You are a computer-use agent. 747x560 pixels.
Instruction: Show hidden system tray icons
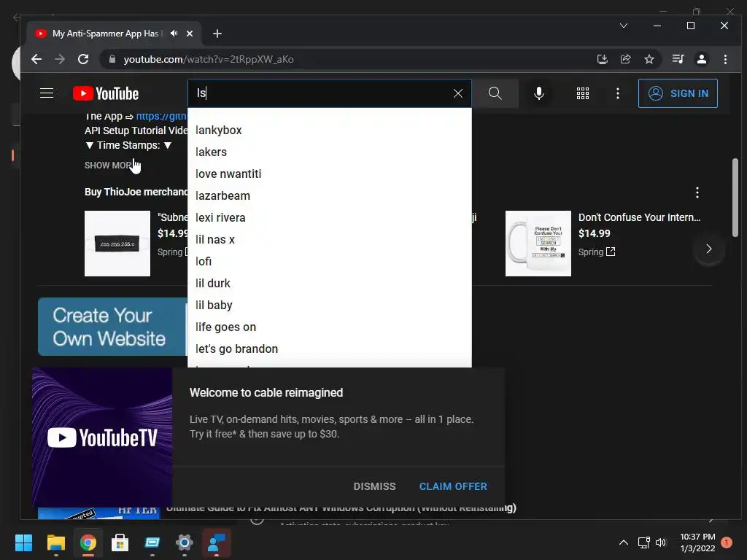tap(623, 542)
